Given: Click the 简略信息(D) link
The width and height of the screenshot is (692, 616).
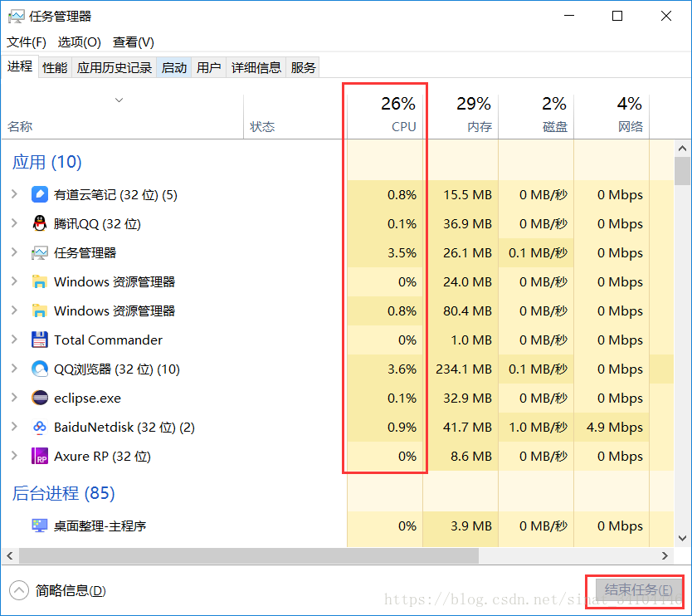Looking at the screenshot, I should (x=71, y=590).
